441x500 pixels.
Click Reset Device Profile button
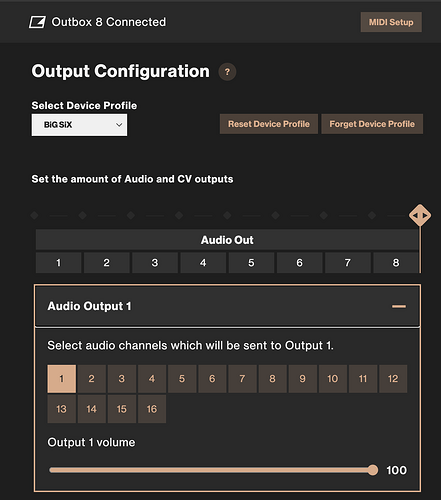pyautogui.click(x=269, y=124)
